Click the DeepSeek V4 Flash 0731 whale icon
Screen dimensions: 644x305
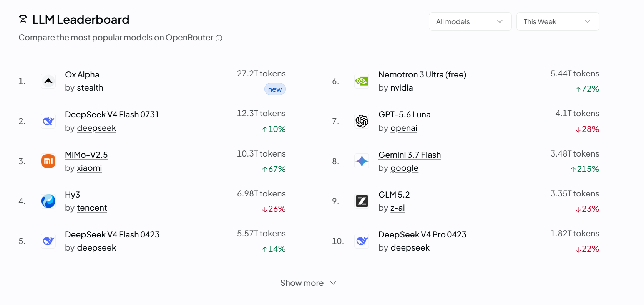[x=48, y=121]
